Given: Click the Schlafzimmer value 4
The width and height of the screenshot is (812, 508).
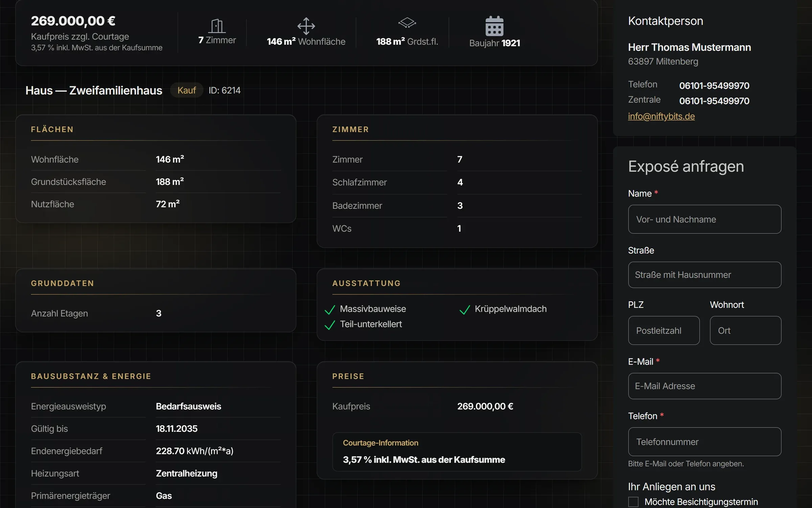Looking at the screenshot, I should click(x=460, y=182).
